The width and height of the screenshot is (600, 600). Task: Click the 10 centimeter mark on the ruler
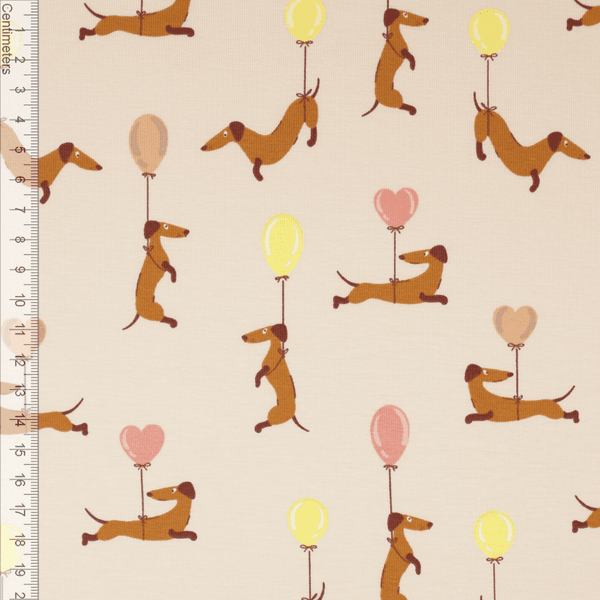tap(18, 301)
